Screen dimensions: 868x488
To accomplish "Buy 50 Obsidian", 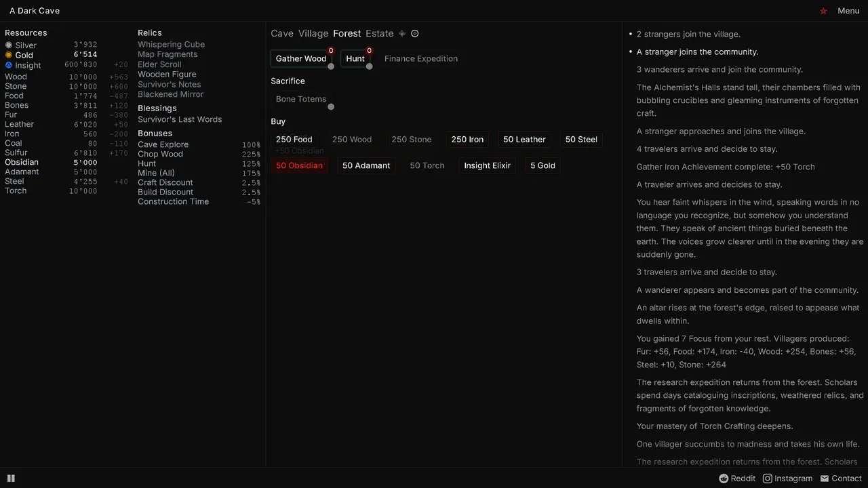I will click(299, 165).
